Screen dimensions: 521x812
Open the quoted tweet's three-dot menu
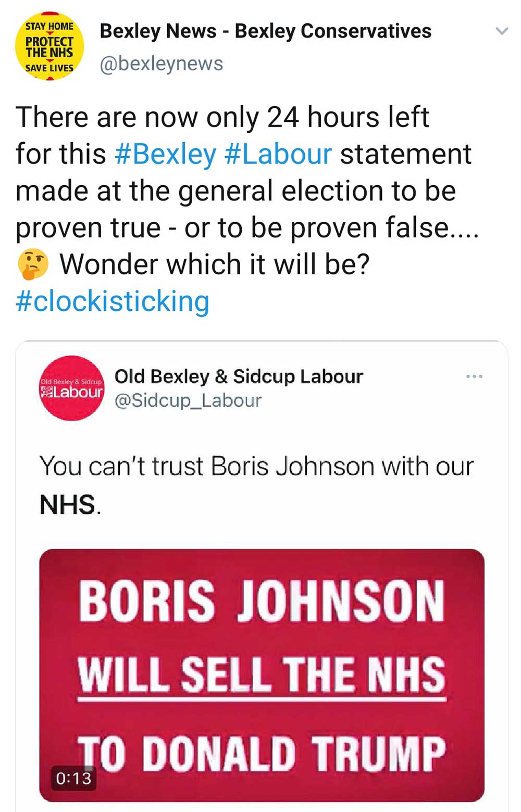tap(474, 376)
